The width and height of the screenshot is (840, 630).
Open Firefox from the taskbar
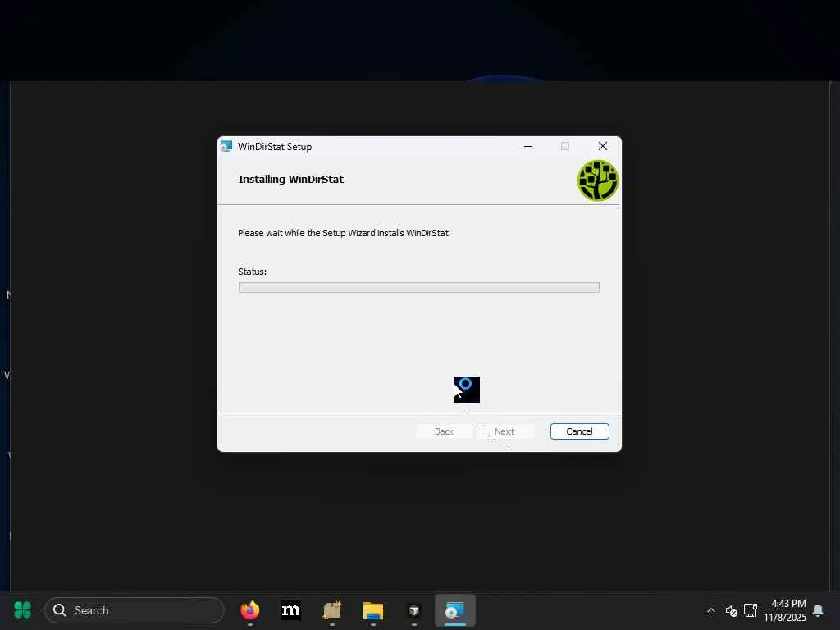point(249,610)
